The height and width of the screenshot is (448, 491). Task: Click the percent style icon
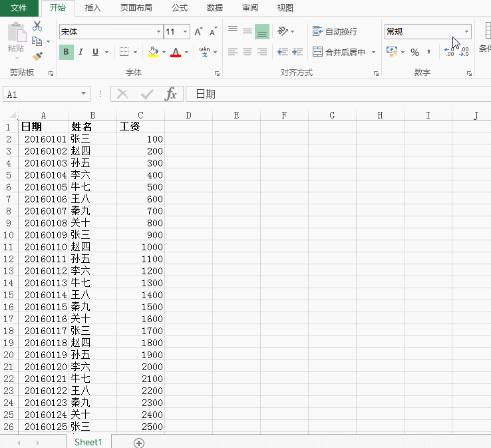(414, 52)
